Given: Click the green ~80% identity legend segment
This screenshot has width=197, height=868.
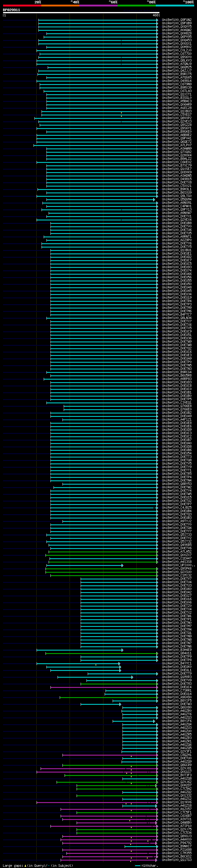Looking at the screenshot, I should pos(137,6).
